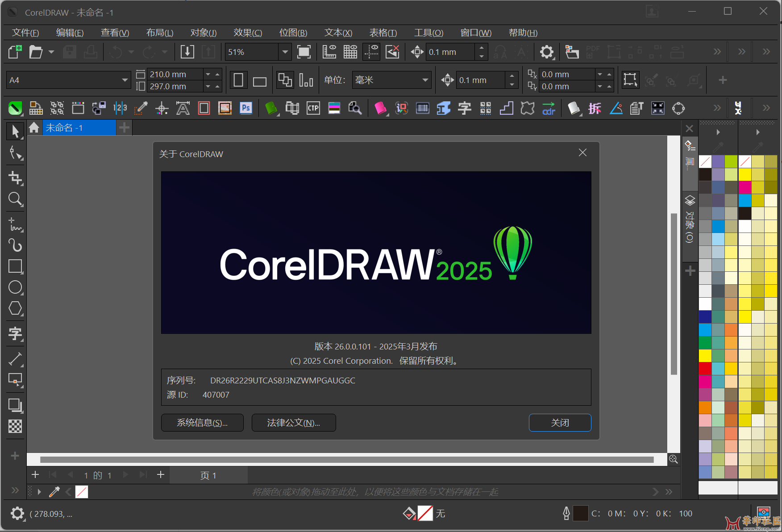Click the Import icon in toolbar
This screenshot has width=782, height=532.
187,52
